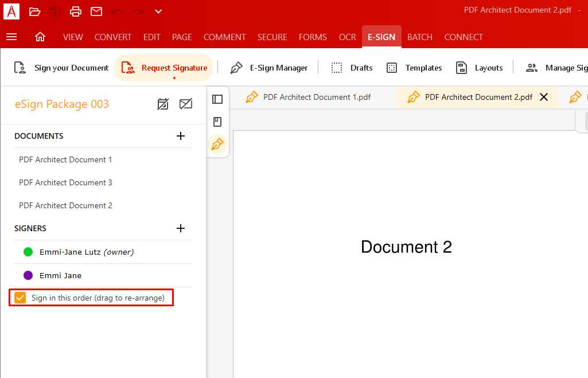Expand the quick access toolbar dropdown
The height and width of the screenshot is (378, 588).
(159, 11)
